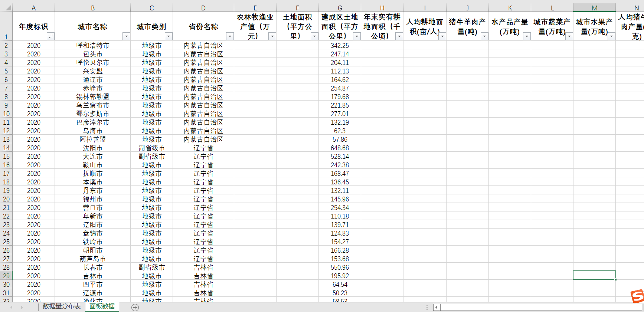Click cell containing 盘锦市

tap(92, 233)
